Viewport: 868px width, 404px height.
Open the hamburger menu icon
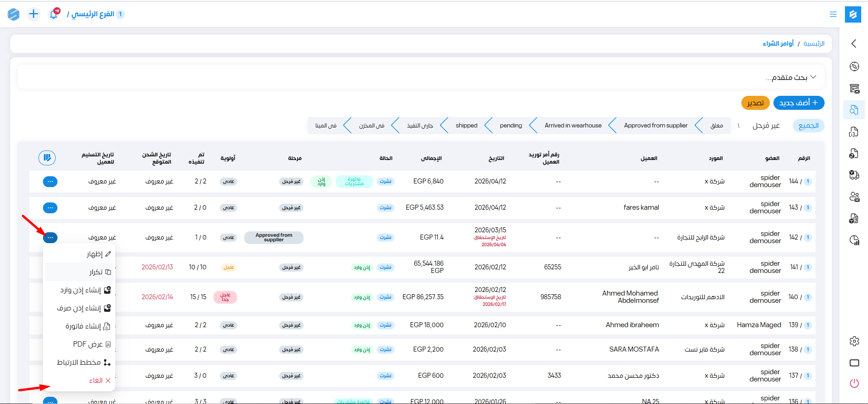click(833, 14)
